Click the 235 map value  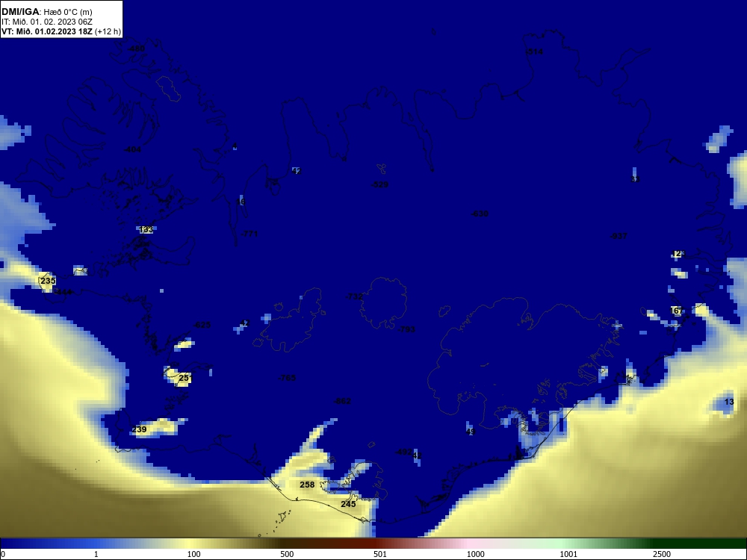[48, 281]
